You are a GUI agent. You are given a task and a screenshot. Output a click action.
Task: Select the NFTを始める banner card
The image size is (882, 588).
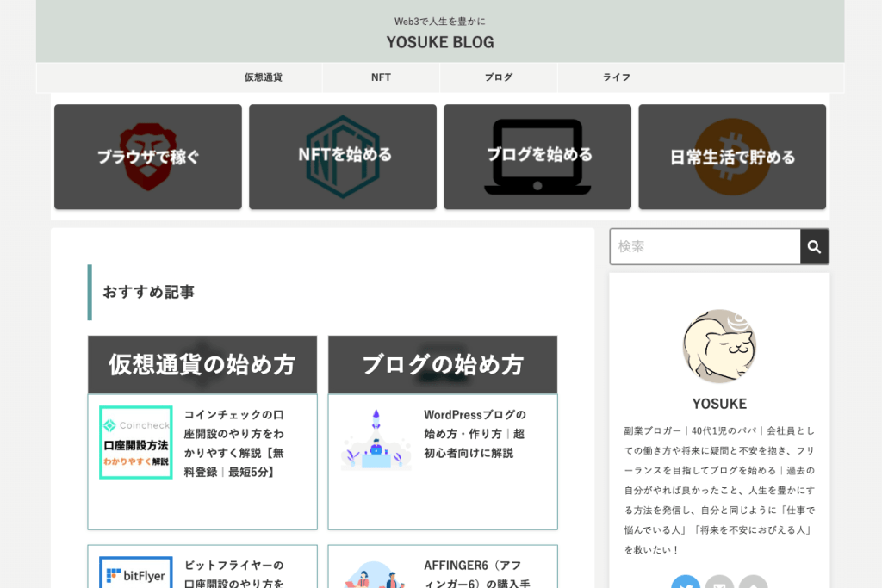pyautogui.click(x=343, y=157)
